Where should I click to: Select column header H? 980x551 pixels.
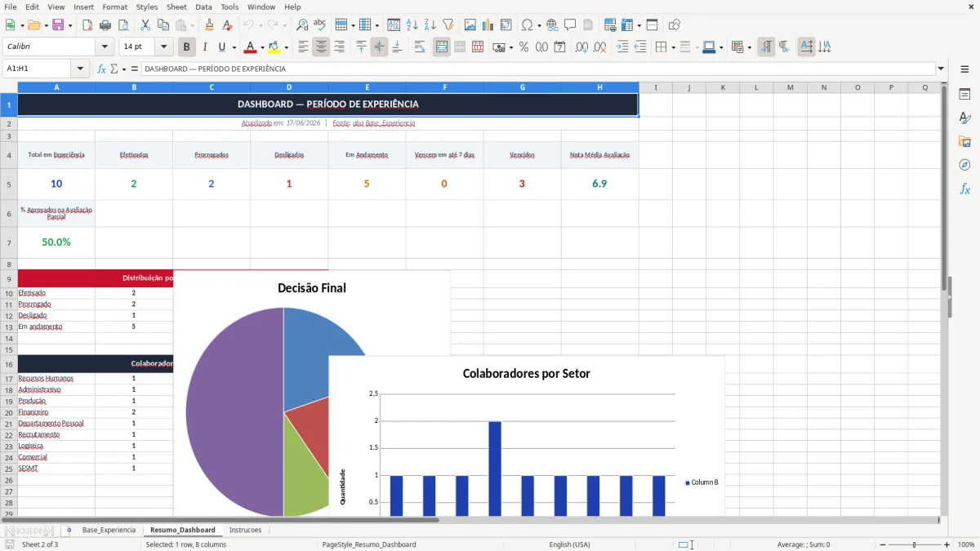pyautogui.click(x=599, y=87)
